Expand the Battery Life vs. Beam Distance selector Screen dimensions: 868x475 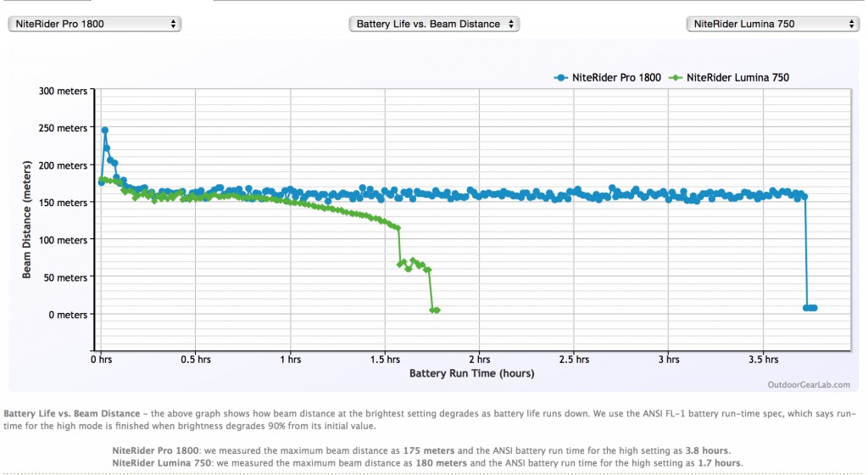(433, 24)
